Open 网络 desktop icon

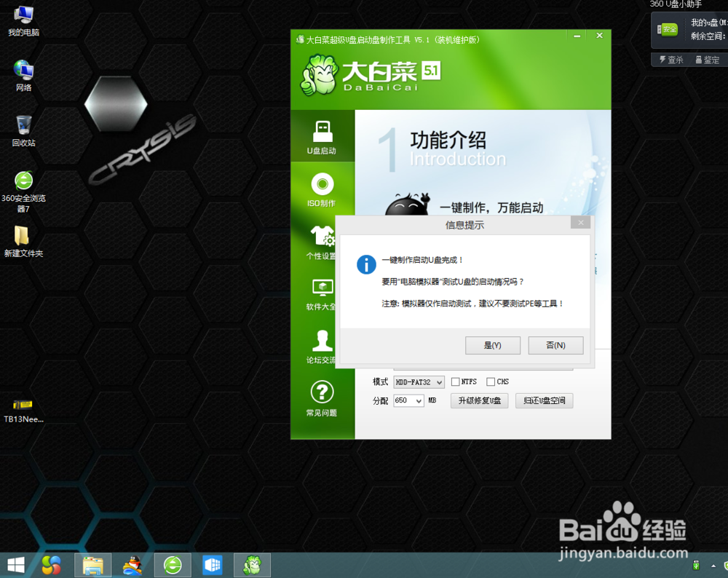(23, 76)
